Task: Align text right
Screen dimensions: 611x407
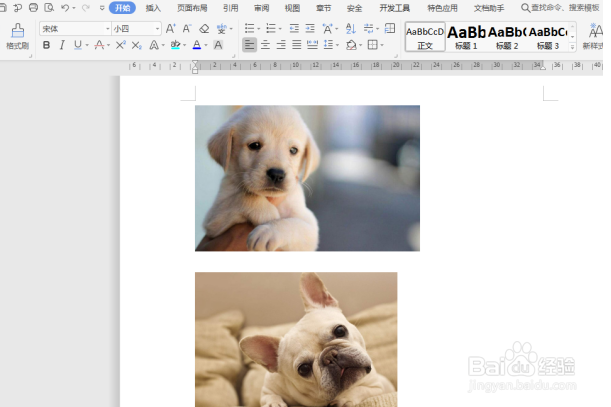Action: tap(281, 45)
